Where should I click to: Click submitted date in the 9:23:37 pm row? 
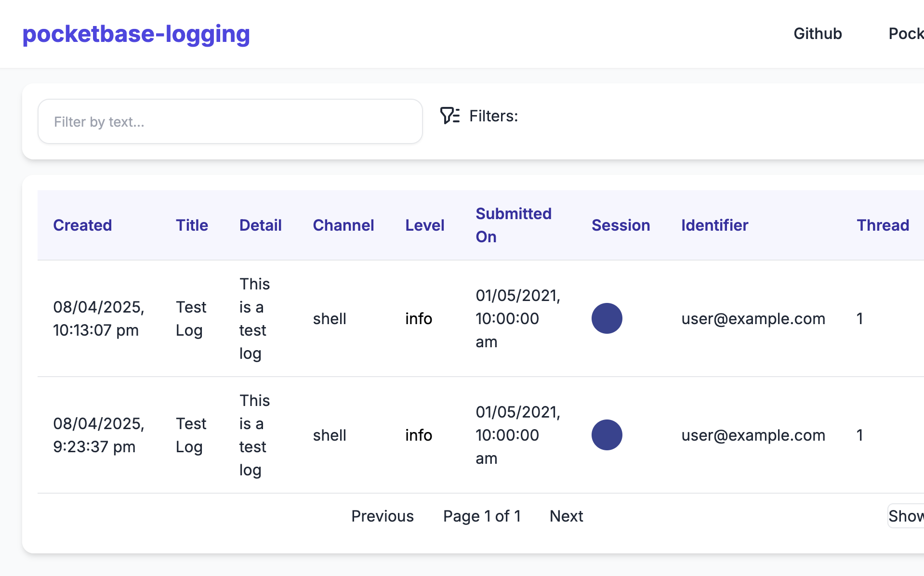pyautogui.click(x=518, y=435)
